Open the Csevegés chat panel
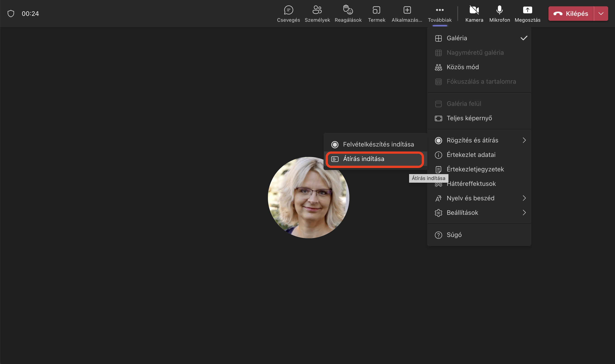Image resolution: width=615 pixels, height=364 pixels. coord(288,14)
